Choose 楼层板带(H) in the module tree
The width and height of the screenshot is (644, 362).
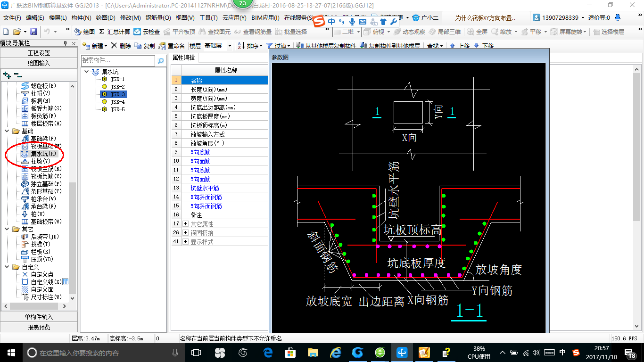pos(46,123)
